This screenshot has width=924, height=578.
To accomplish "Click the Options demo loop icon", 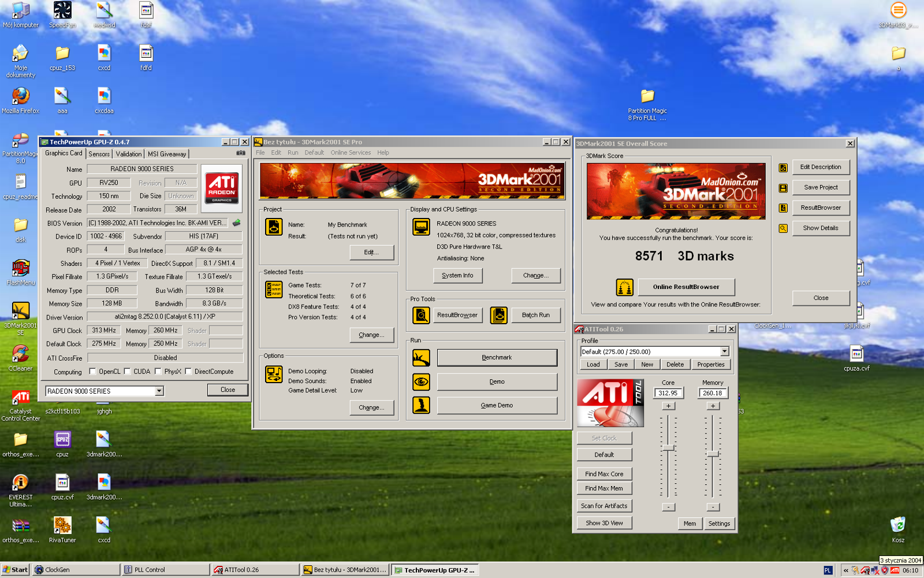I will point(274,375).
